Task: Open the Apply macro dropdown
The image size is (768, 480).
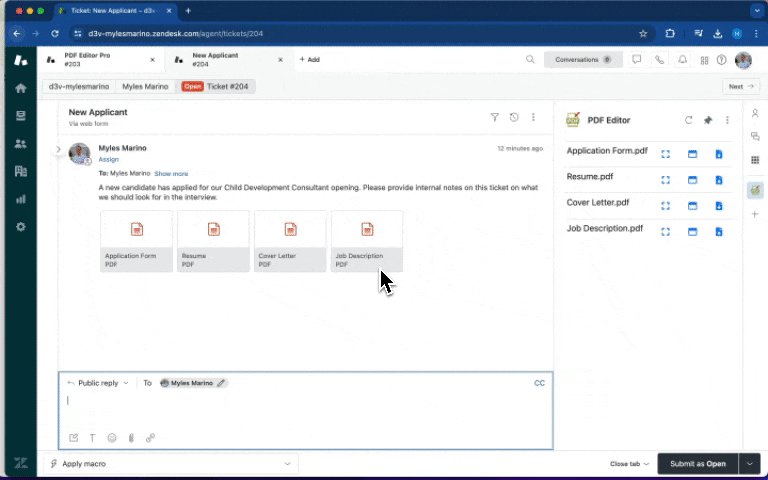Action: pyautogui.click(x=171, y=464)
